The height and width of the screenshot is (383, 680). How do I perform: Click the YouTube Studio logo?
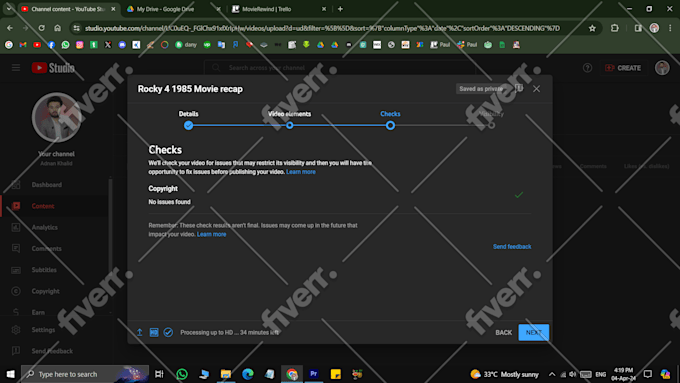(x=53, y=68)
